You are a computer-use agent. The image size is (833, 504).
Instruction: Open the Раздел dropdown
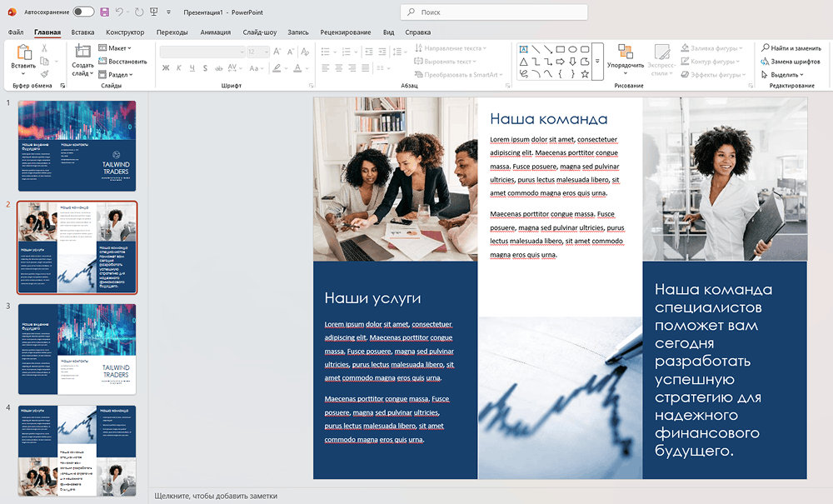116,75
